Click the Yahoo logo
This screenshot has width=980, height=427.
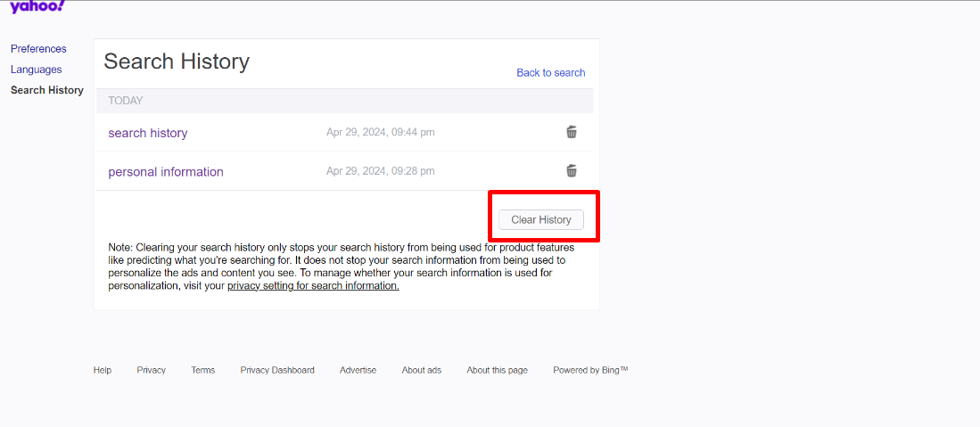tap(37, 7)
